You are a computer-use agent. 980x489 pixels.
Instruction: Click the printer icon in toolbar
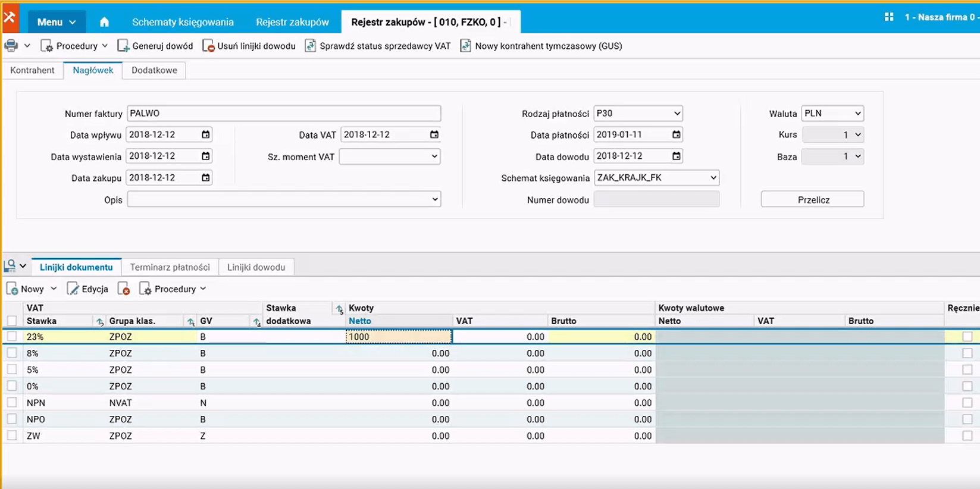tap(11, 46)
